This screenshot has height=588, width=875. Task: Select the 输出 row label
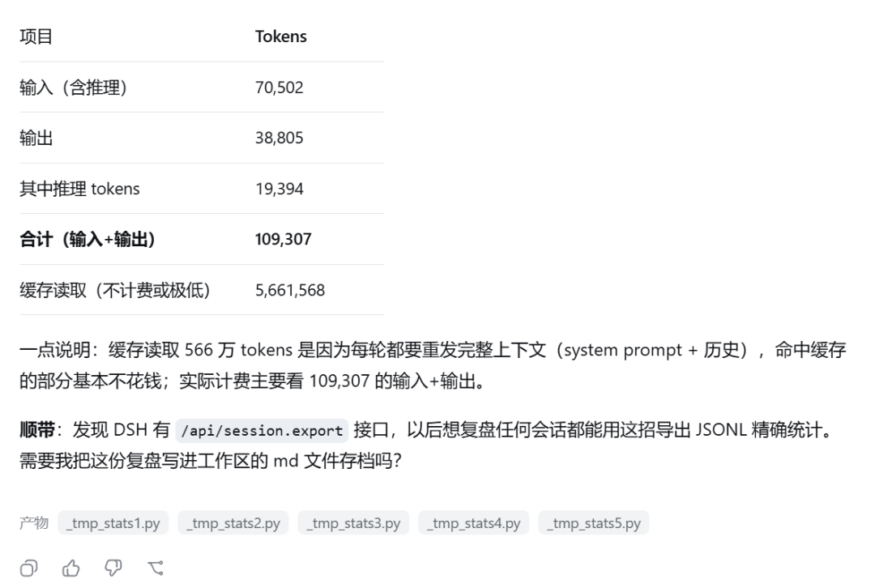click(36, 138)
